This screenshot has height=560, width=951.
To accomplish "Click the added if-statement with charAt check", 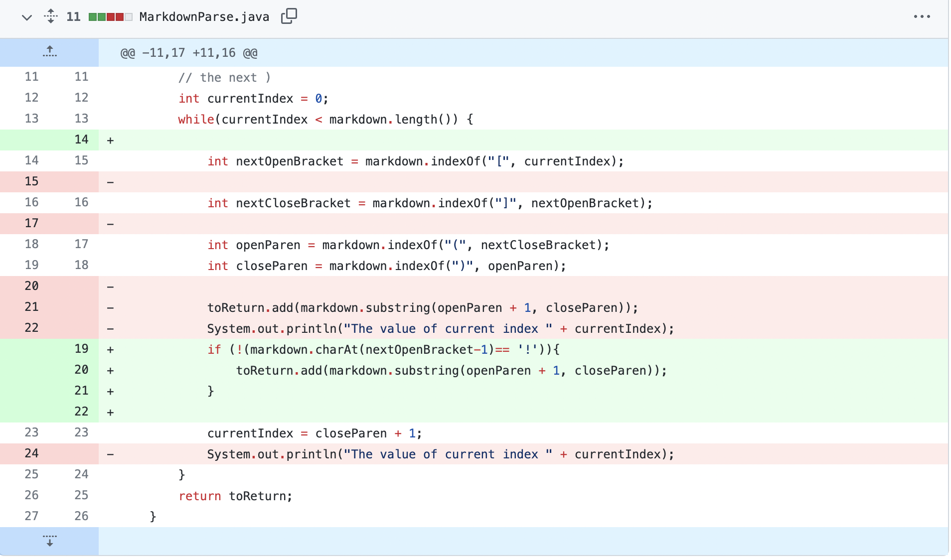I will (x=383, y=350).
